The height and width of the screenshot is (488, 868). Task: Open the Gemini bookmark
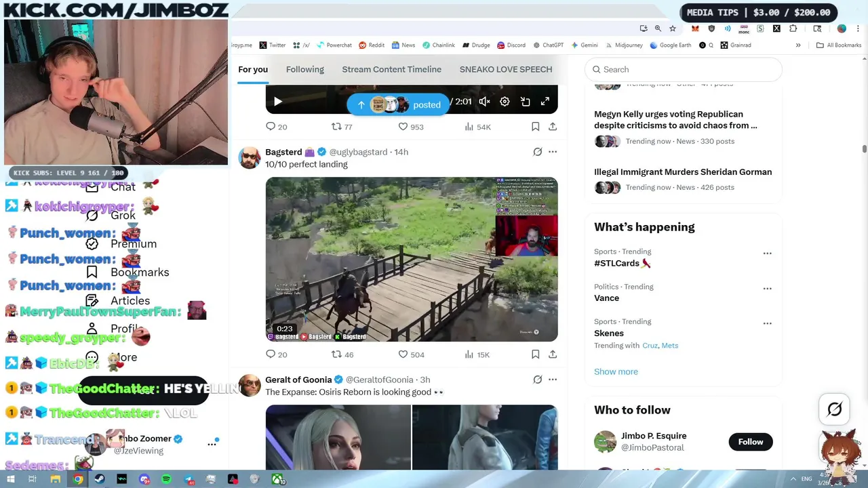click(585, 45)
